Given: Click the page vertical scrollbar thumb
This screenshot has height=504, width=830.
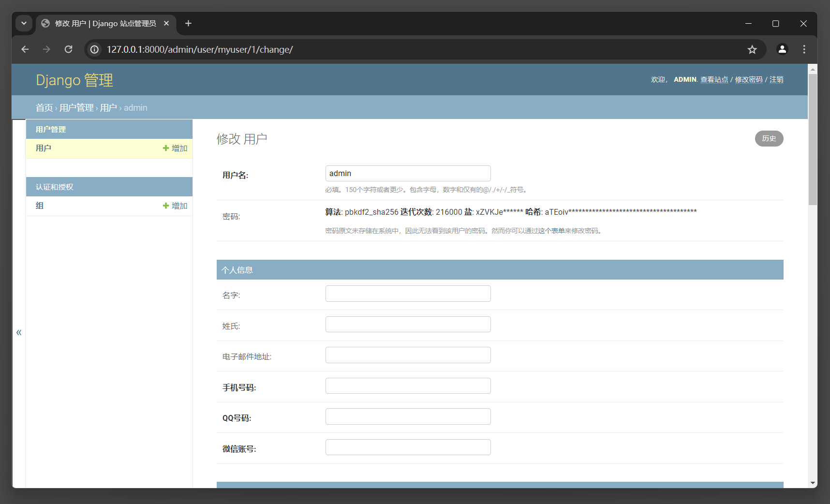Looking at the screenshot, I should pyautogui.click(x=813, y=139).
